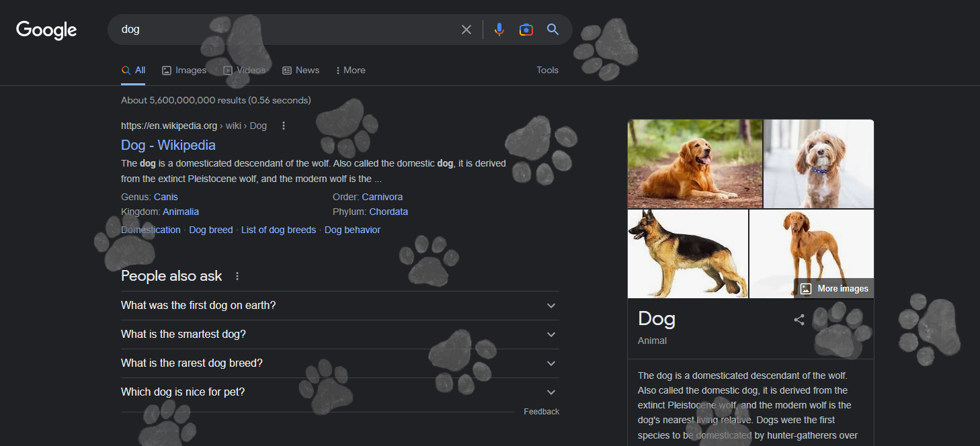Click the magnifying glass search button
This screenshot has width=980, height=446.
(x=553, y=30)
